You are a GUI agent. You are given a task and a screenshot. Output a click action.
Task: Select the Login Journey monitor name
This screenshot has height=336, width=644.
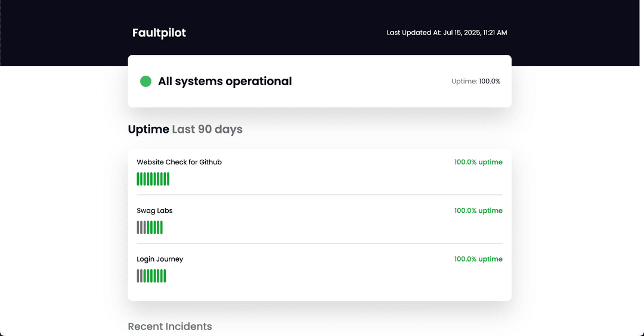pyautogui.click(x=160, y=259)
